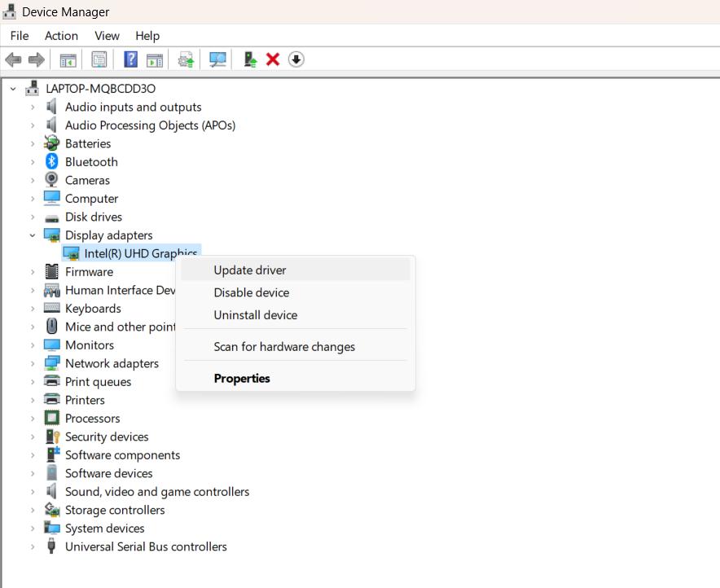This screenshot has width=720, height=588.
Task: Click the Update driver toolbar icon
Action: coord(183,59)
